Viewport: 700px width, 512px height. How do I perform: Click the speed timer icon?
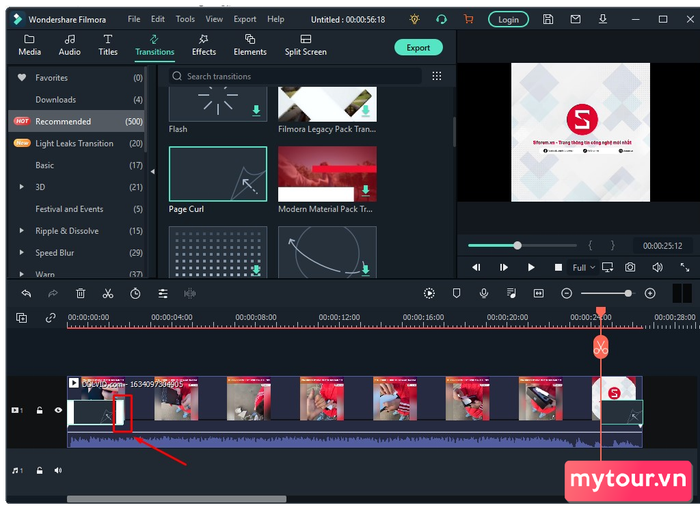[x=135, y=293]
